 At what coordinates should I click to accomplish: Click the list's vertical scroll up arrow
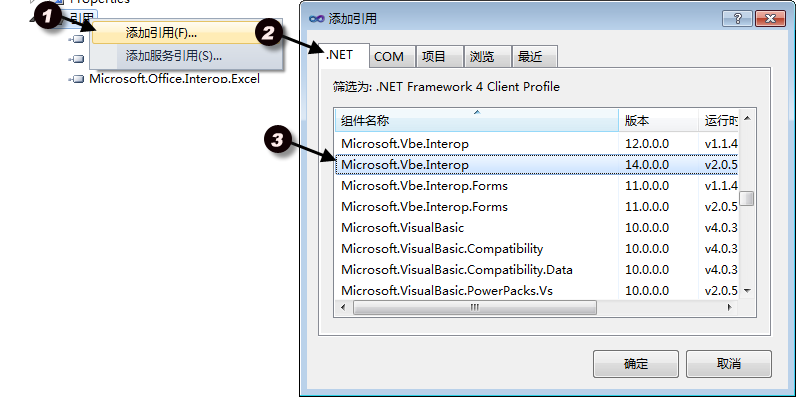coord(747,118)
